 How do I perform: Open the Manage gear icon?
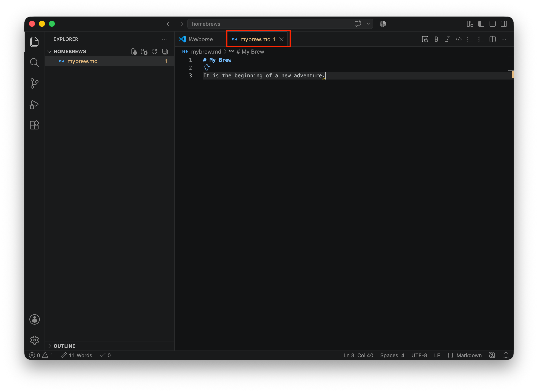(x=34, y=340)
